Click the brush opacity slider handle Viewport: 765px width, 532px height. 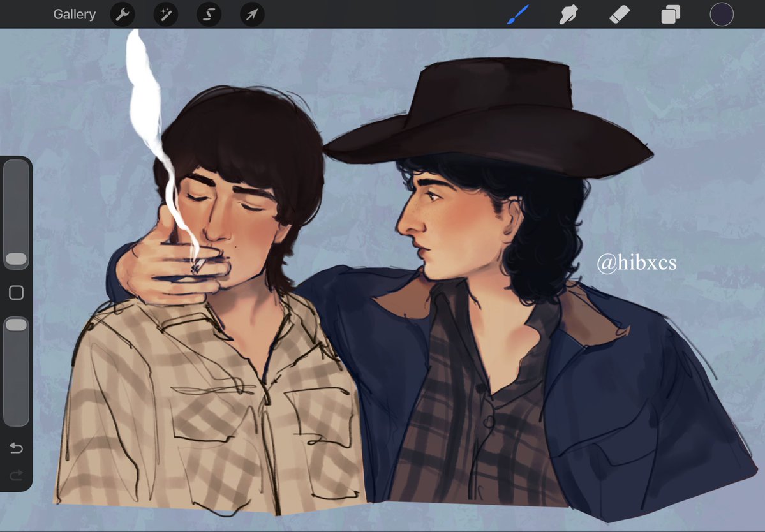point(16,325)
